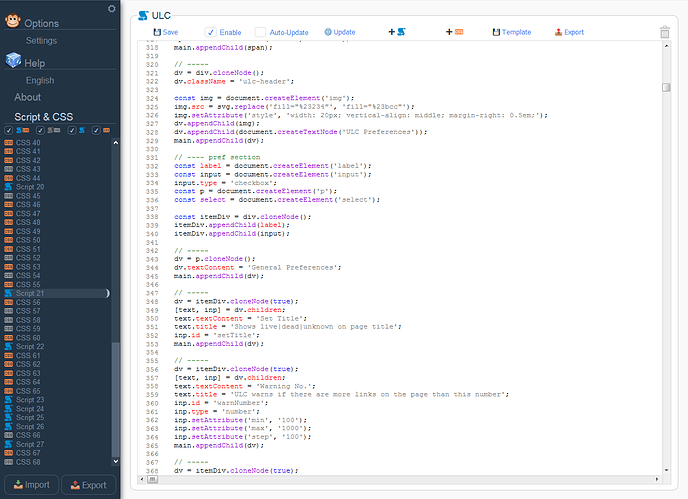
Task: Open the About section
Action: coord(28,97)
